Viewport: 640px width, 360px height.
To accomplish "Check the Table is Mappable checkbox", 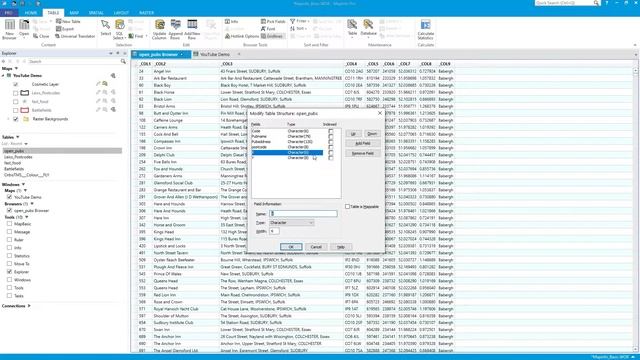I will point(347,207).
